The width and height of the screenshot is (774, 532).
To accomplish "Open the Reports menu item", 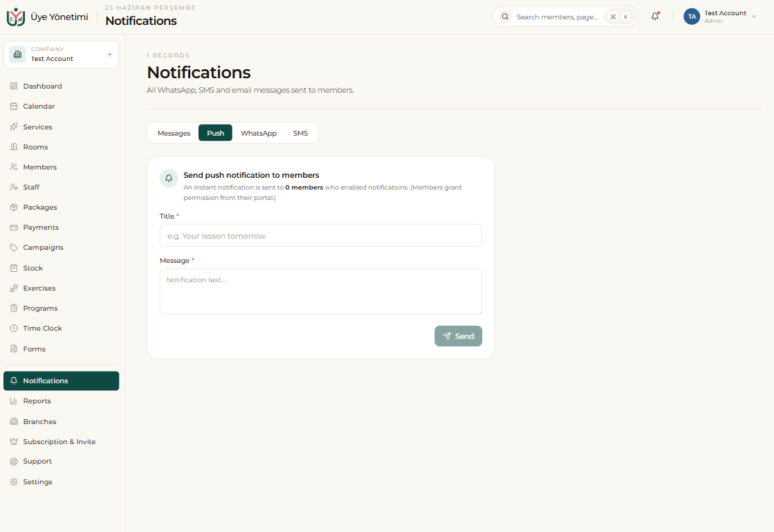I will (x=61, y=401).
